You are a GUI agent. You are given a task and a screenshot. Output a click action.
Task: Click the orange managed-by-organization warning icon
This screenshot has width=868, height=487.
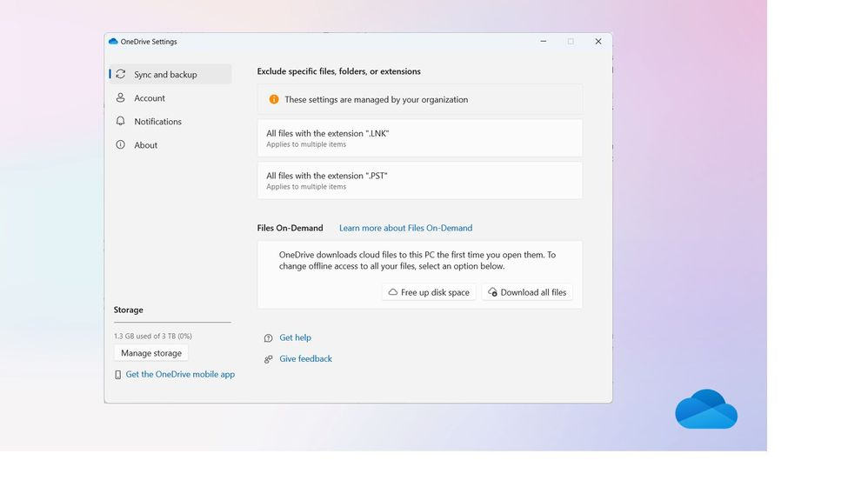pyautogui.click(x=273, y=99)
